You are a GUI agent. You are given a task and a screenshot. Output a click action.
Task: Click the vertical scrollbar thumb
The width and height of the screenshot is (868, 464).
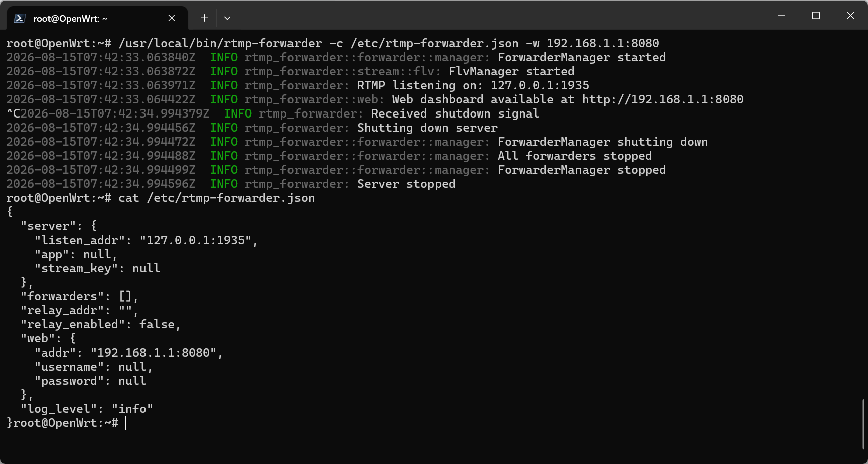click(x=863, y=424)
